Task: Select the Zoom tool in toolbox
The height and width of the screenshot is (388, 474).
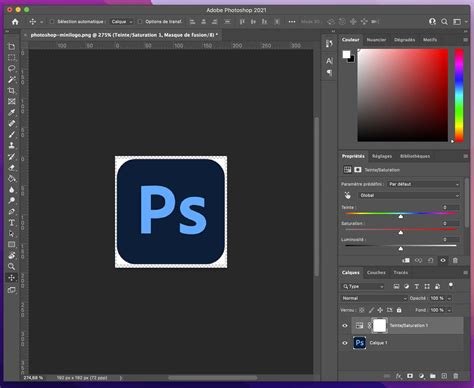Action: pos(12,266)
